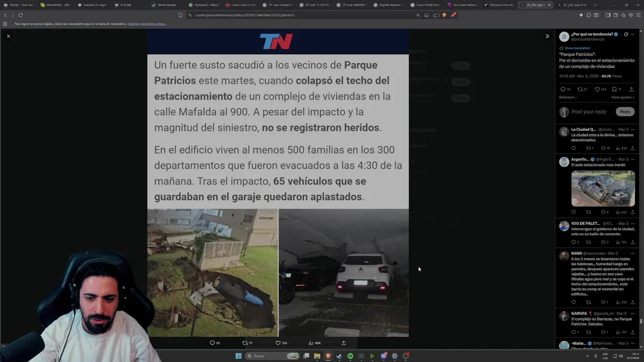
Task: Reload the page with the refresh icon
Action: pyautogui.click(x=21, y=15)
